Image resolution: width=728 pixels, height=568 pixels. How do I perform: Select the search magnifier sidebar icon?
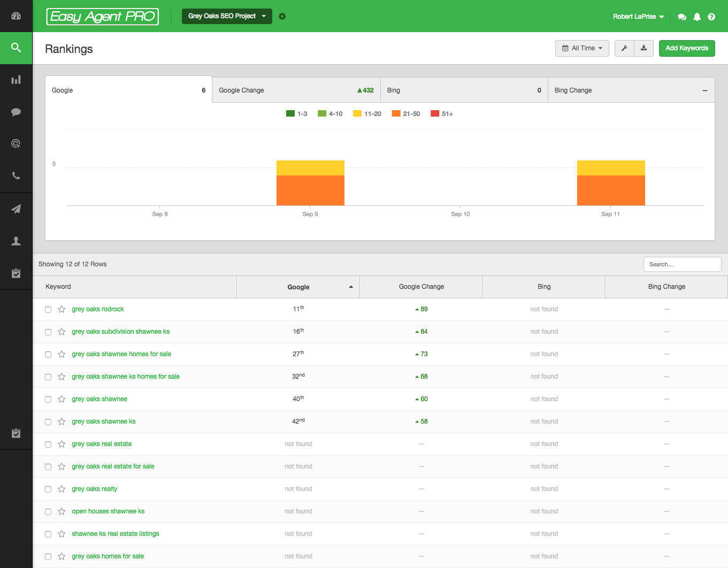coord(16,48)
